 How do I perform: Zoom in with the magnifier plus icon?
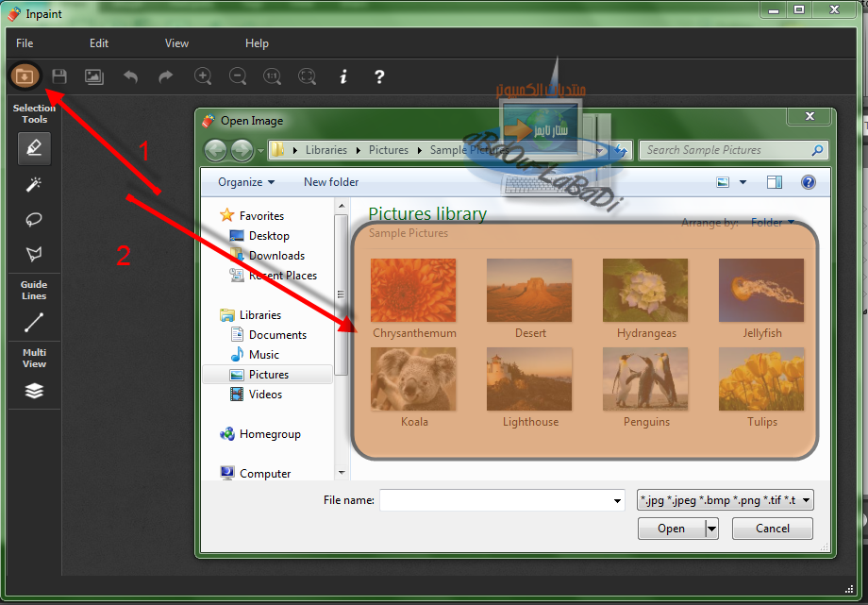coord(203,76)
